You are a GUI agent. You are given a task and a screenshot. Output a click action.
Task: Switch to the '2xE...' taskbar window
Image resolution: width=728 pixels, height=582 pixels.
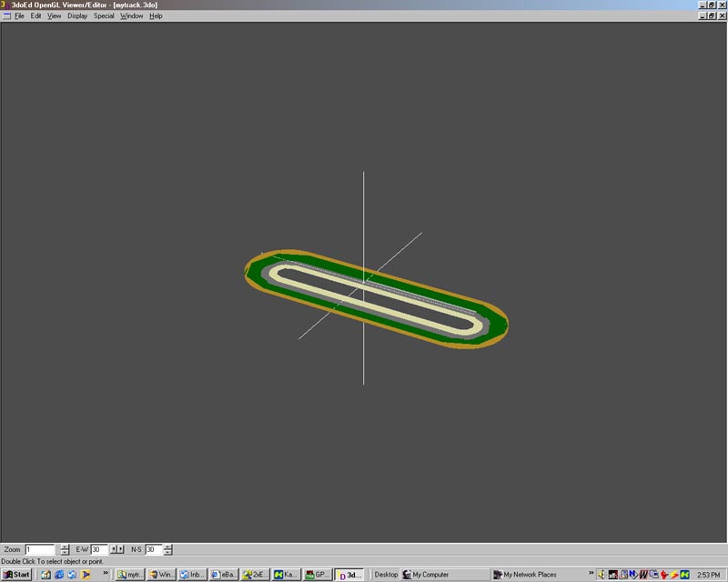pyautogui.click(x=255, y=575)
